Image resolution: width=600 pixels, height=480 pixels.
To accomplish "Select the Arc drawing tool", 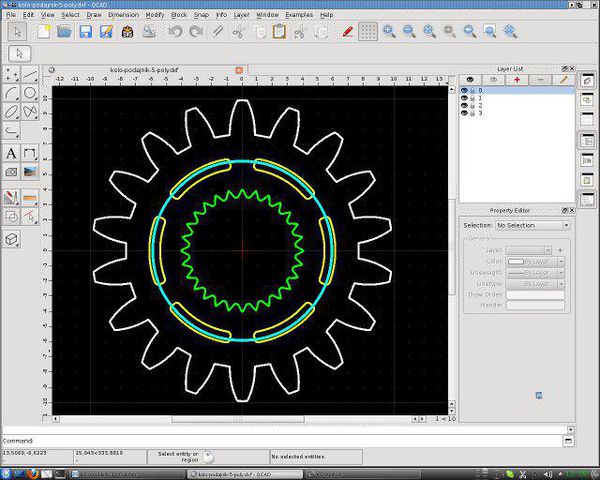I will tap(11, 93).
